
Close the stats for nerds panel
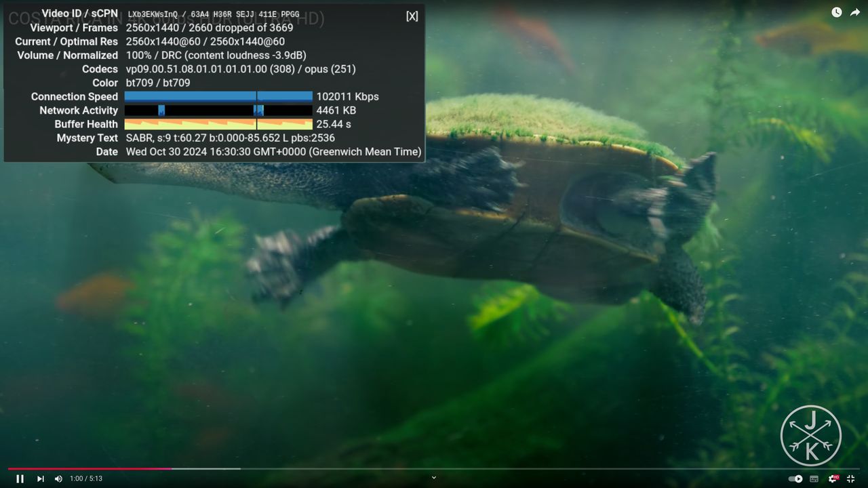(412, 16)
